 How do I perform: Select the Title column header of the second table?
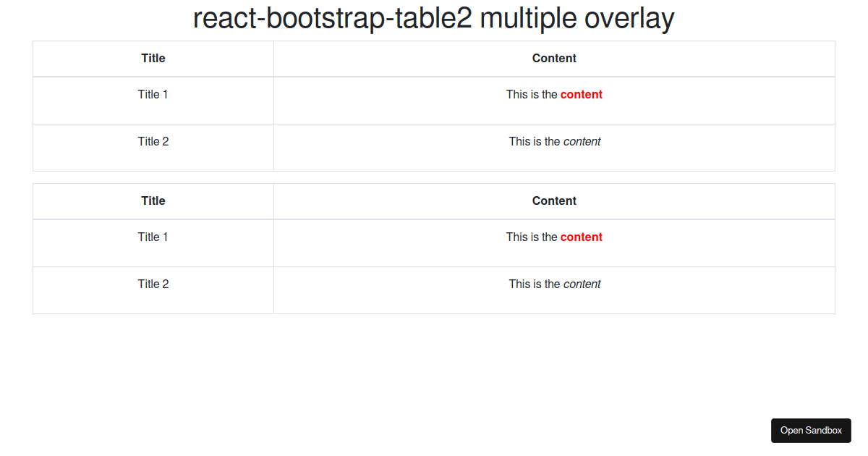(x=153, y=200)
